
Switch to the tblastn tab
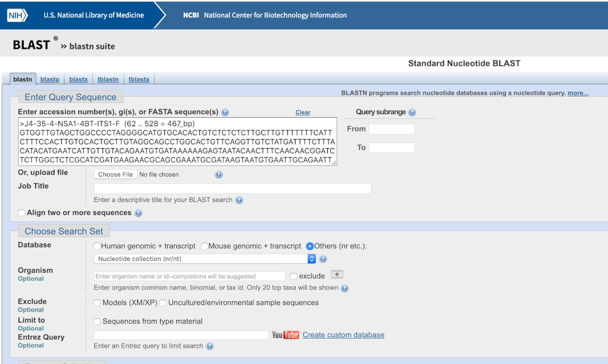pyautogui.click(x=108, y=79)
